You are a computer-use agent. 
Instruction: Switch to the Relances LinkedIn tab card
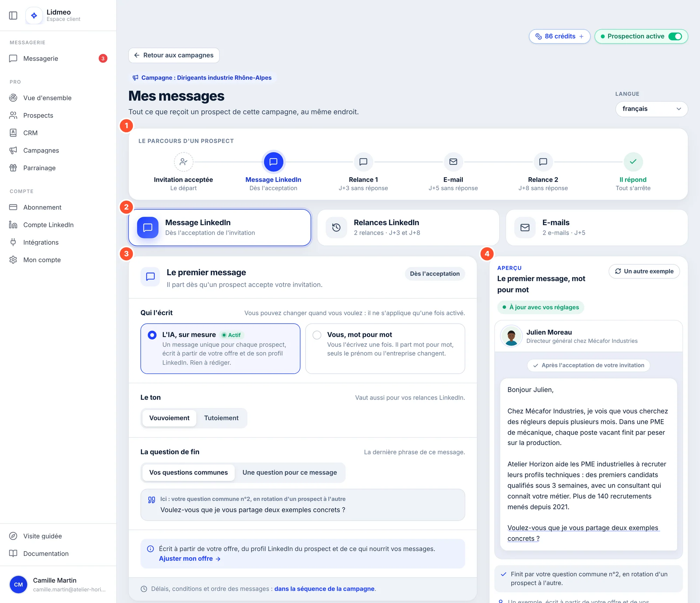[x=408, y=228]
